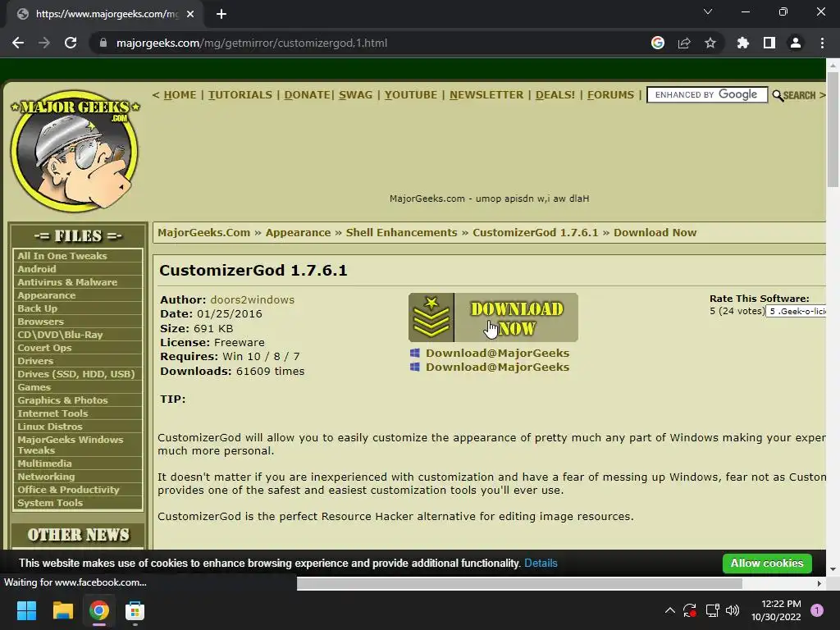Open the volume tray icon
This screenshot has width=840, height=630.
pos(733,610)
